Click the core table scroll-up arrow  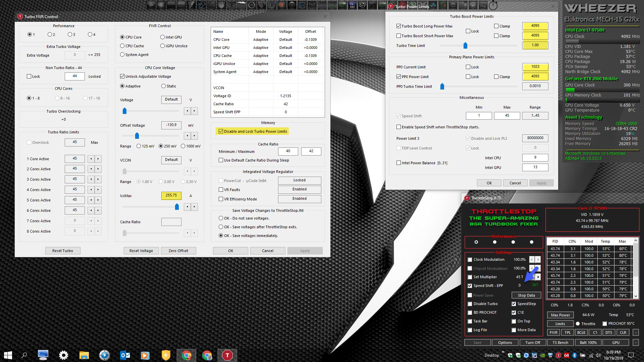636,241
